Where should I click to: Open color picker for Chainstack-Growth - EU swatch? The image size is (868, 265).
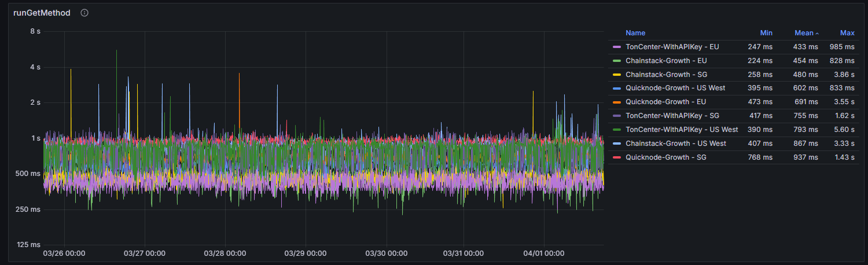pyautogui.click(x=617, y=61)
